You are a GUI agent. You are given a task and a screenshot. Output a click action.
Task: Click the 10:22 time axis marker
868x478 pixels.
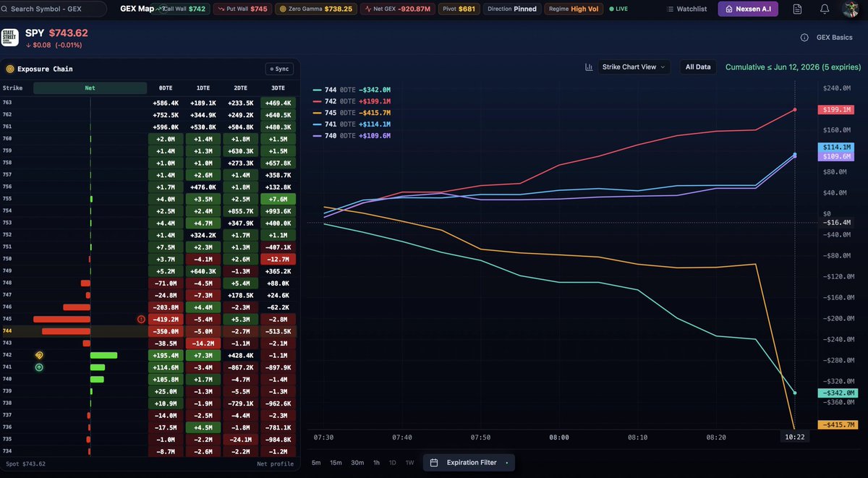795,437
